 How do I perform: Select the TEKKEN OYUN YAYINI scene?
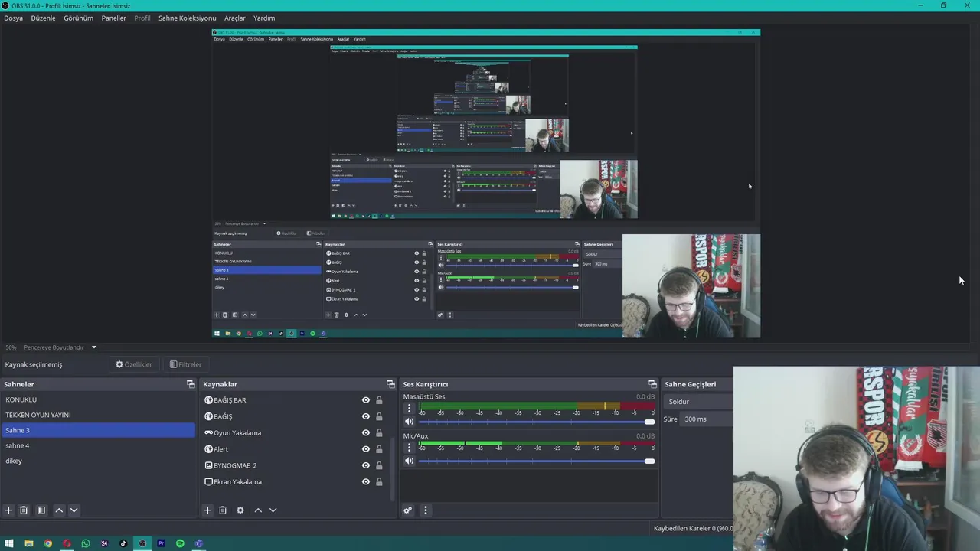pos(98,415)
